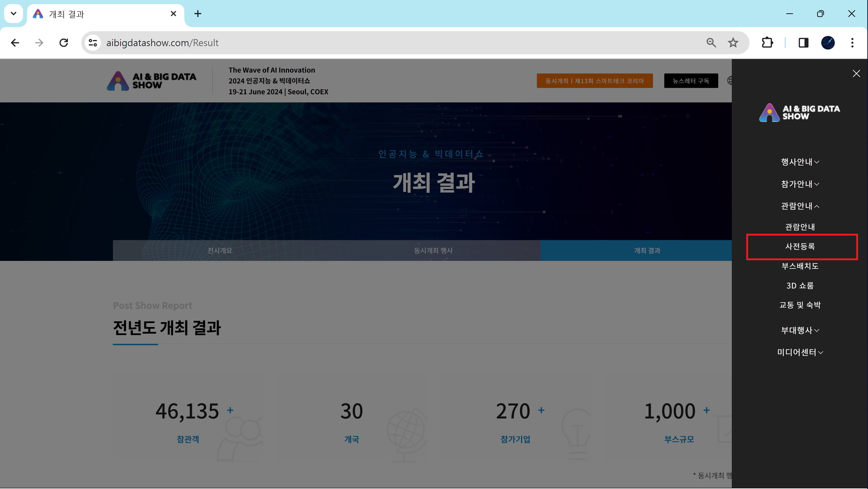868x489 pixels.
Task: Click the site information icon in address bar
Action: click(x=93, y=43)
